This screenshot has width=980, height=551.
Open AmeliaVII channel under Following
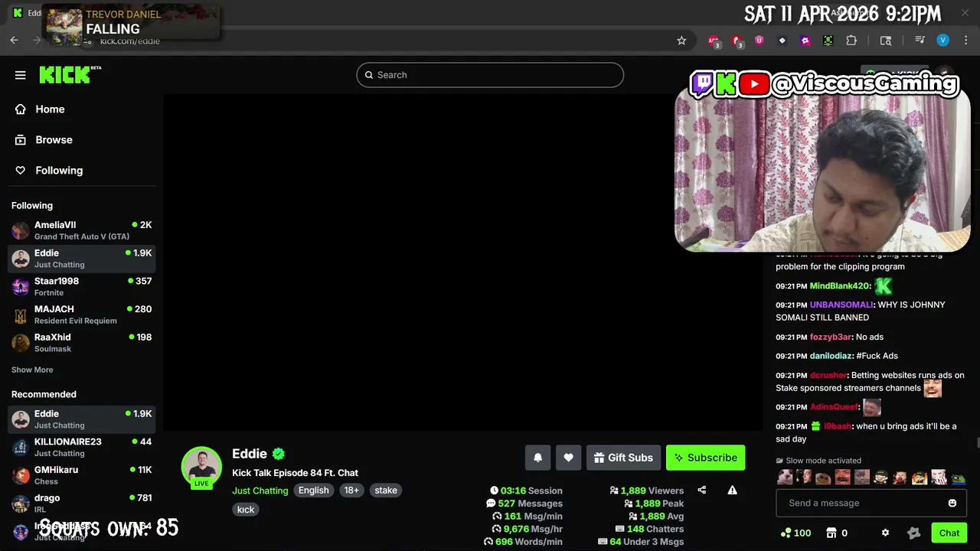pyautogui.click(x=81, y=230)
